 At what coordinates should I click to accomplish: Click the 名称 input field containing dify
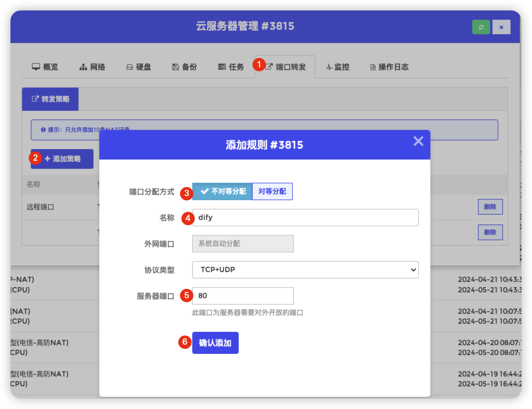coord(305,218)
